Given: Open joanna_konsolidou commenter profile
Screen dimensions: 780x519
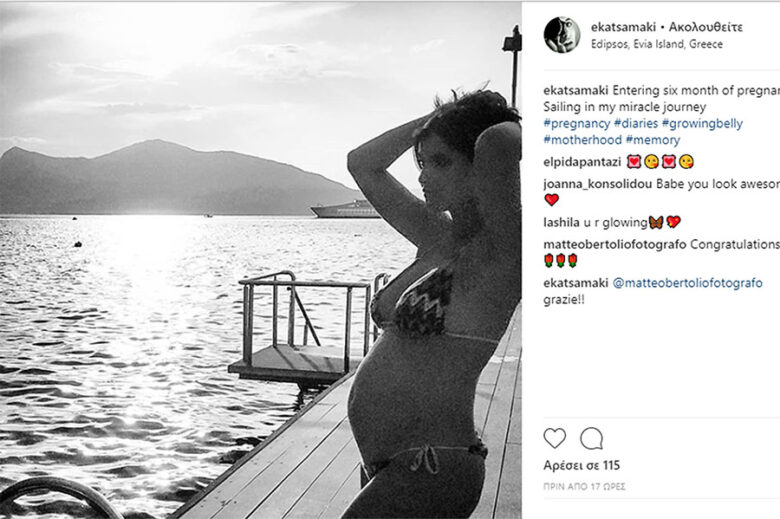Looking at the screenshot, I should 597,184.
